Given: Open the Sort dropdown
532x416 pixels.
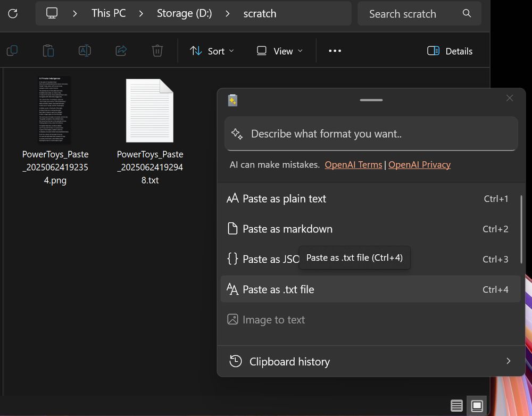Looking at the screenshot, I should pos(212,51).
